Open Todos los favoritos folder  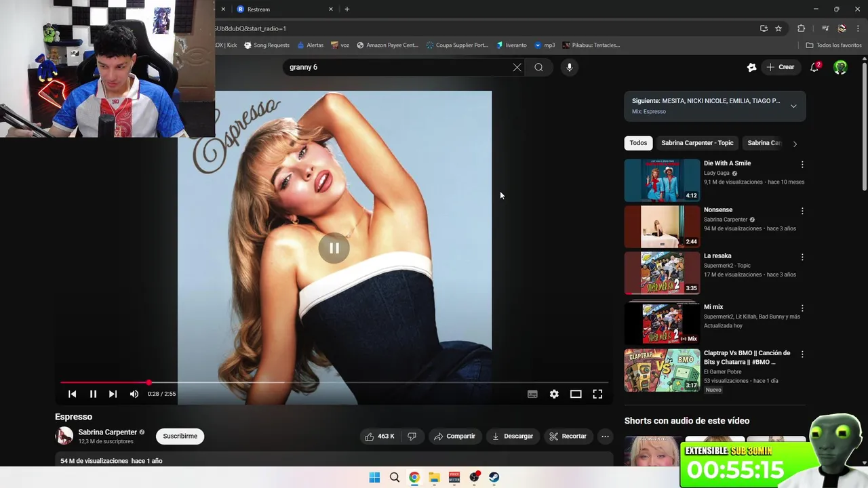tap(833, 45)
